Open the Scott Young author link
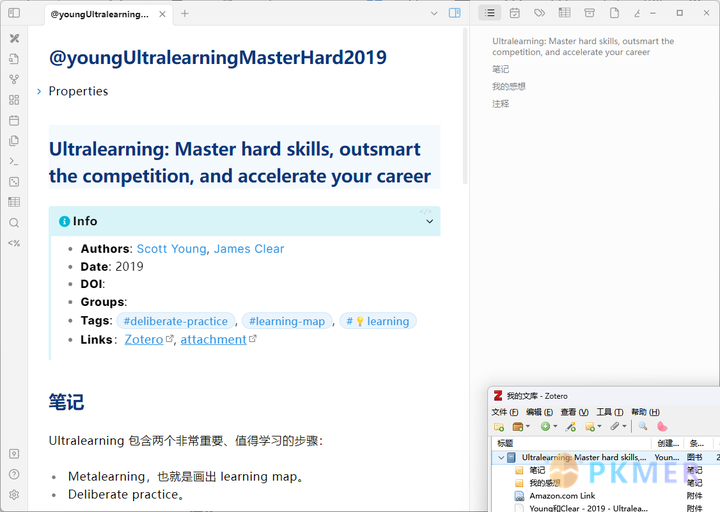The height and width of the screenshot is (512, 720). point(171,249)
